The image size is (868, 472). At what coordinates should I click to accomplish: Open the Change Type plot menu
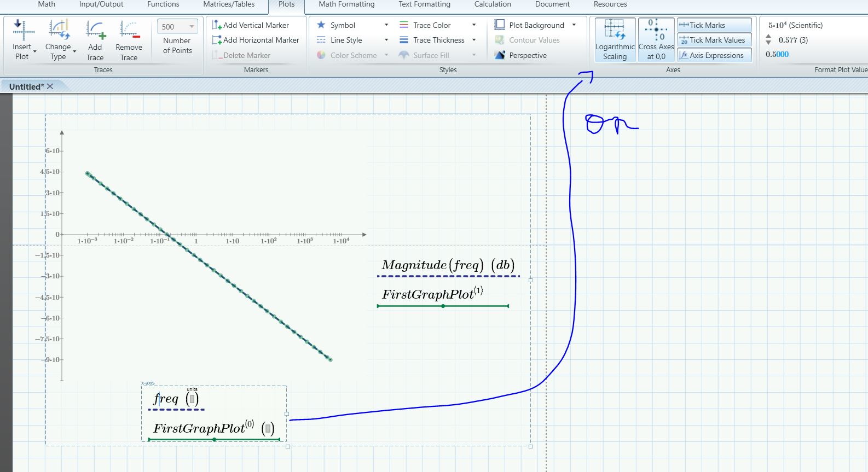59,40
